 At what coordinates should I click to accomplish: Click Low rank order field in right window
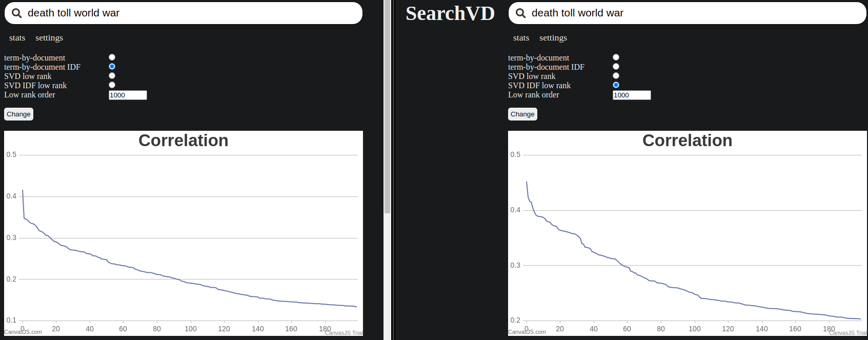[x=632, y=95]
